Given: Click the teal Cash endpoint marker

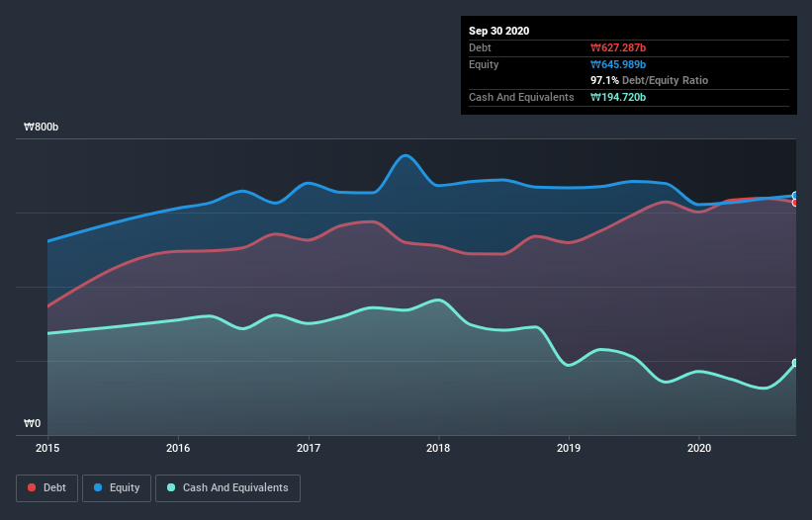Looking at the screenshot, I should click(795, 363).
